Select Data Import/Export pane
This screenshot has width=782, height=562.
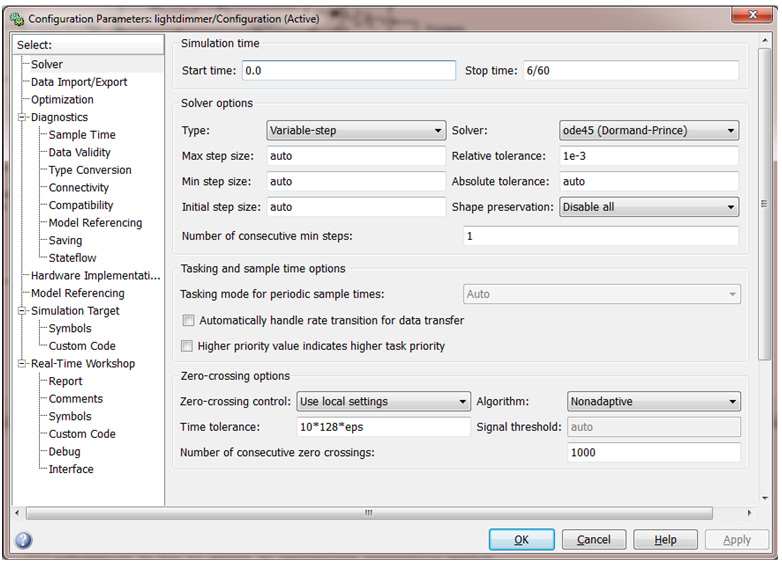[79, 82]
